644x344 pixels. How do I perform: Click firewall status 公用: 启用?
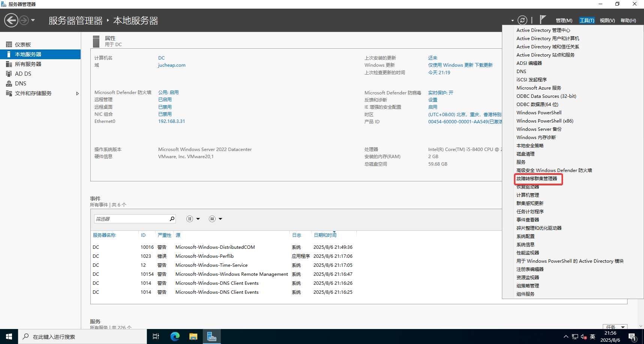pos(168,93)
